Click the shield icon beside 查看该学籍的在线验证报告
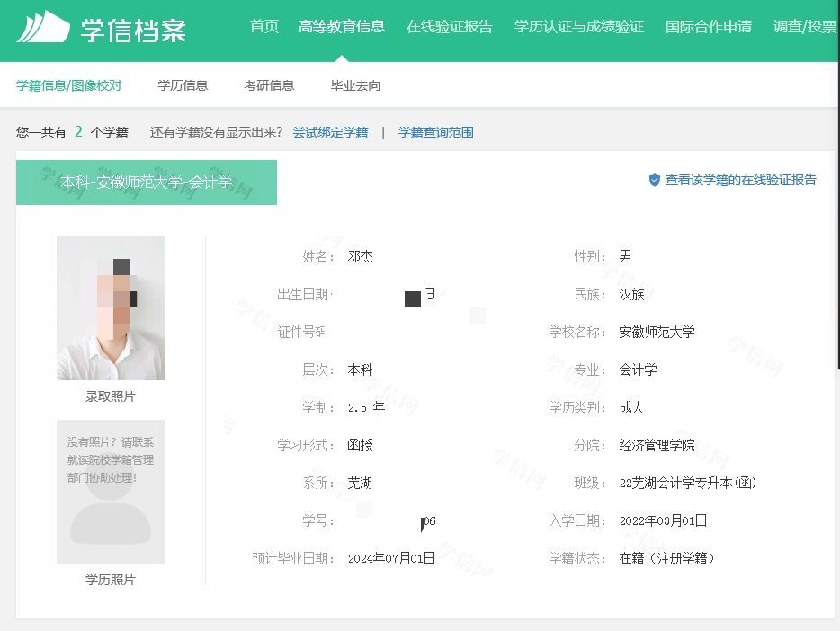Screen dimensions: 840x631 [x=654, y=181]
